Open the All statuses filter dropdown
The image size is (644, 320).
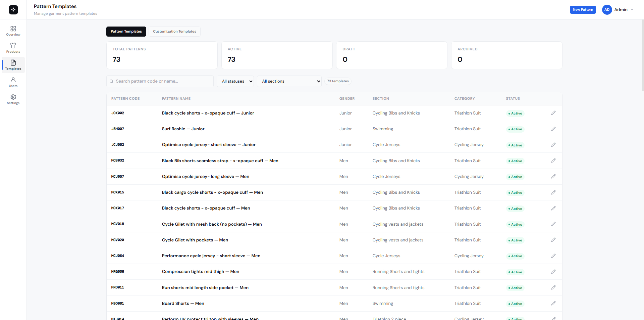click(235, 81)
